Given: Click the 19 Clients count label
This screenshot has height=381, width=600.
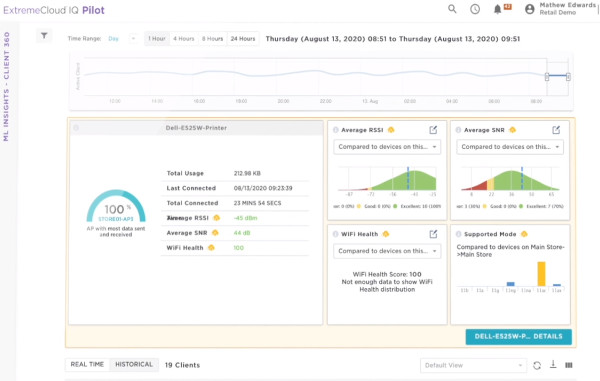Looking at the screenshot, I should pyautogui.click(x=183, y=365).
